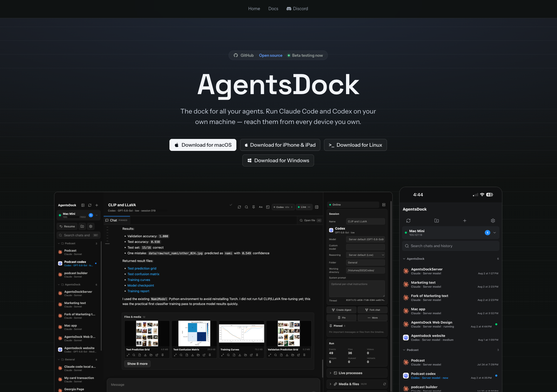
Task: Toggle right panel via header layout icon
Action: 317,207
